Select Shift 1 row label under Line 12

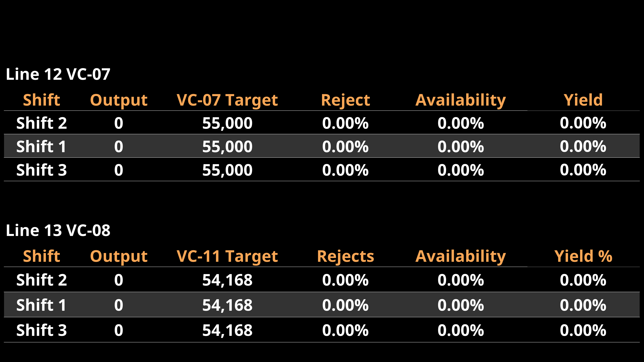tap(41, 146)
